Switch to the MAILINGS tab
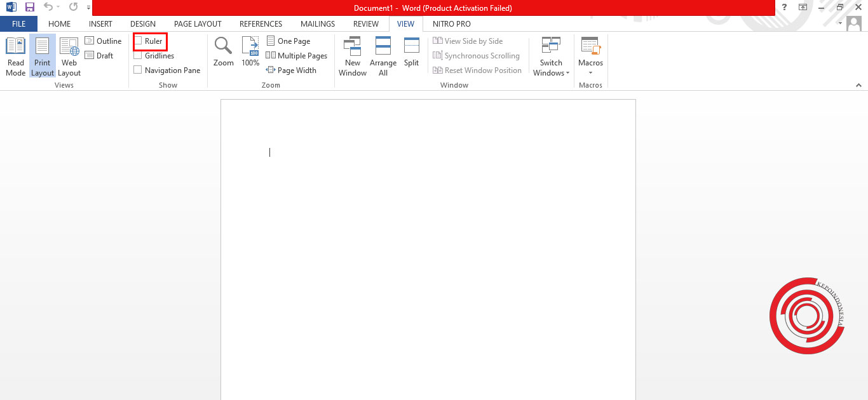 [x=317, y=23]
